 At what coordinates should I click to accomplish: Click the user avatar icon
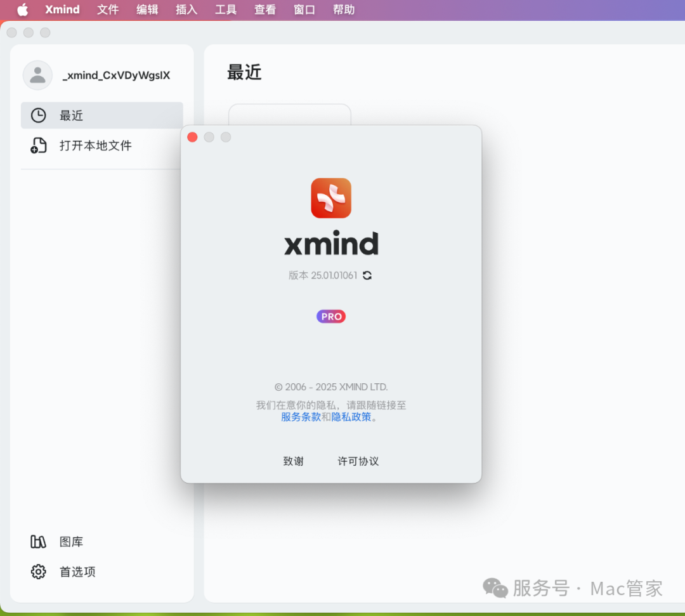[37, 75]
